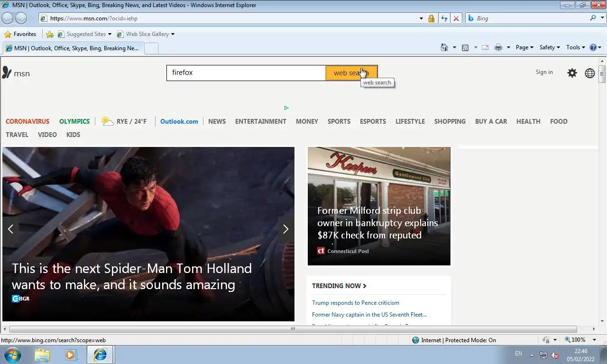Open Windows Explorer from the taskbar
The height and width of the screenshot is (364, 607).
click(42, 355)
